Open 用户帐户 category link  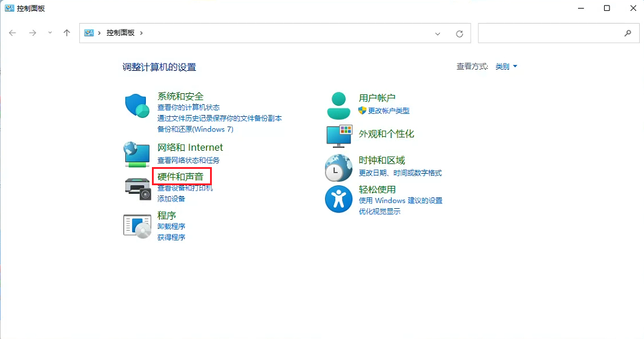377,98
